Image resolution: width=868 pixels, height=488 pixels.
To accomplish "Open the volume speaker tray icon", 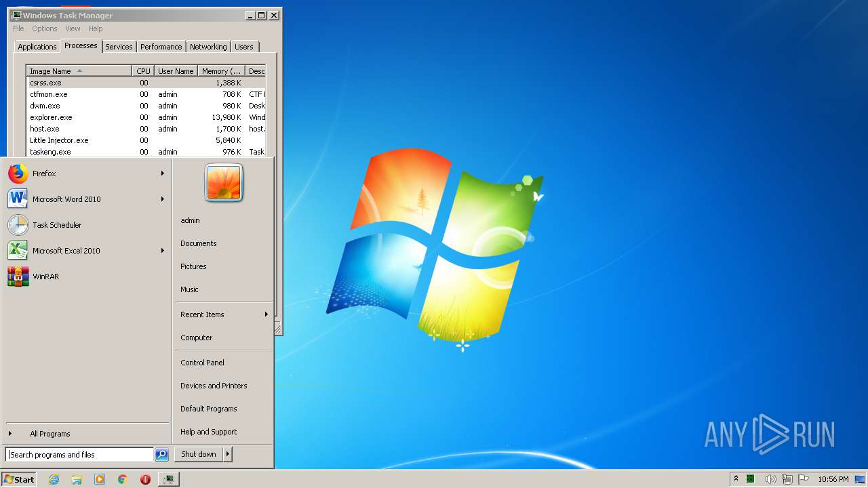I will tap(770, 479).
